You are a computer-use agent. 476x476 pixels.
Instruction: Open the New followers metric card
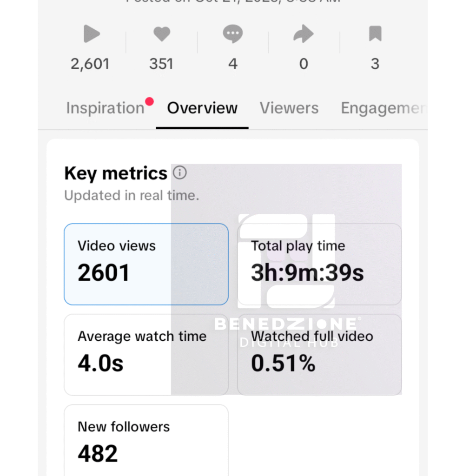(146, 439)
